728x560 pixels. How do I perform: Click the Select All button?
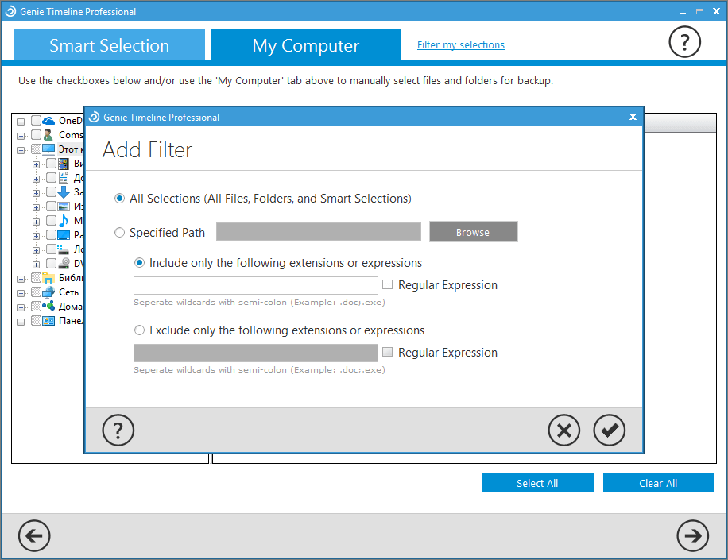click(x=537, y=483)
